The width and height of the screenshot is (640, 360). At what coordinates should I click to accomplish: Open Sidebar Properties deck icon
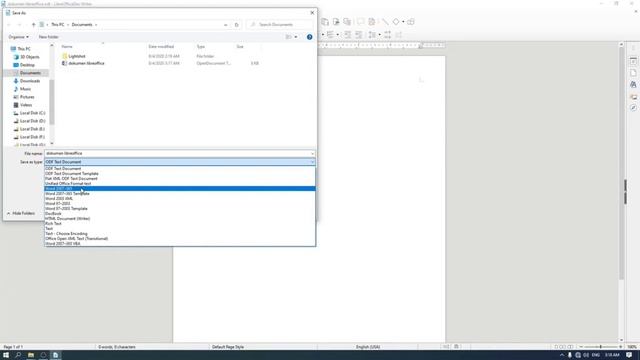(x=633, y=61)
